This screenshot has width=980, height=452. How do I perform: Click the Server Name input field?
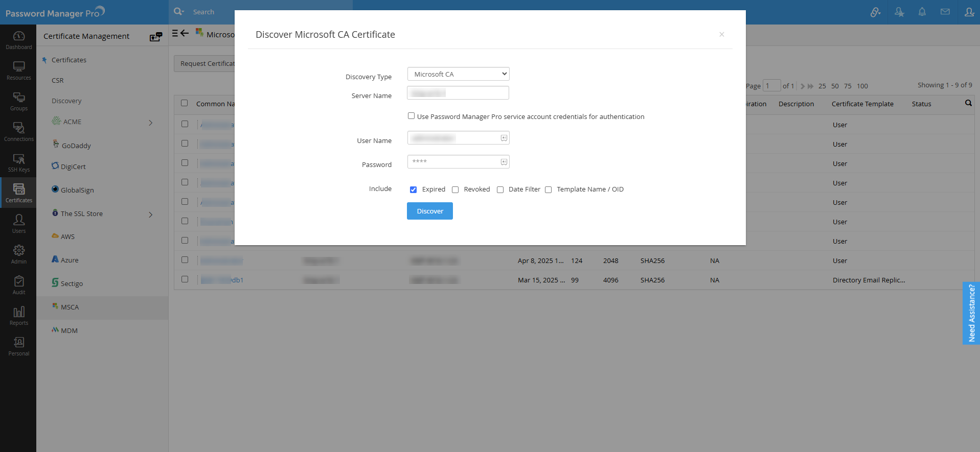(458, 92)
